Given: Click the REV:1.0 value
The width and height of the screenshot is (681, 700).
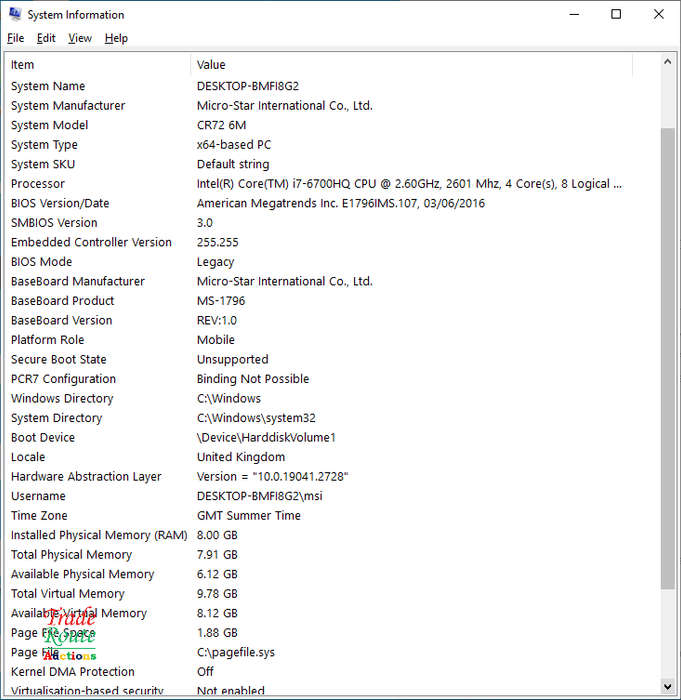Looking at the screenshot, I should click(x=217, y=321).
